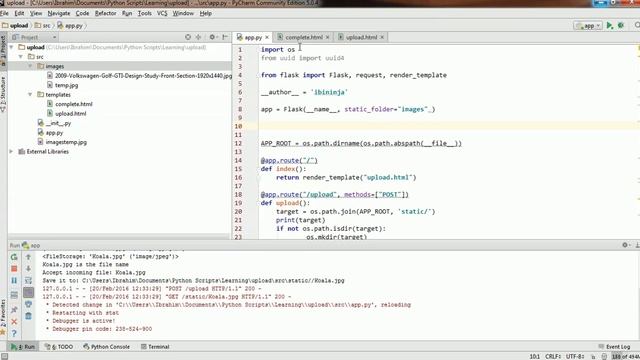Open Run panel settings gear
Screen dimensions: 640x360
click(x=625, y=245)
